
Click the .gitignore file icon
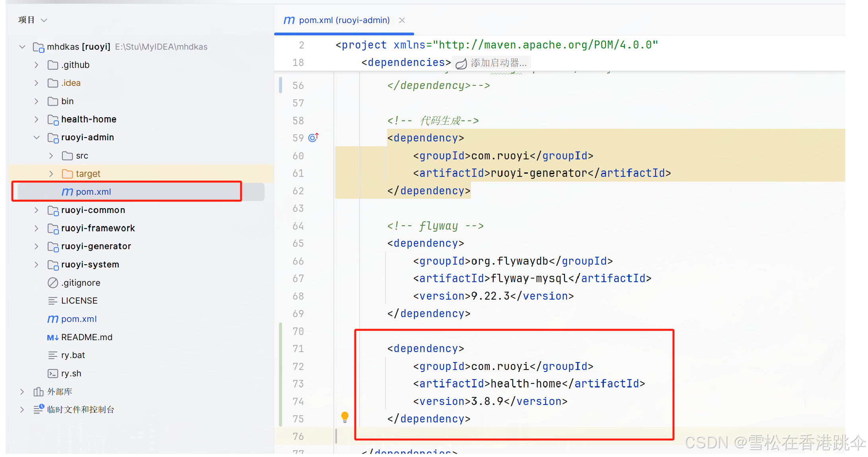coord(53,283)
